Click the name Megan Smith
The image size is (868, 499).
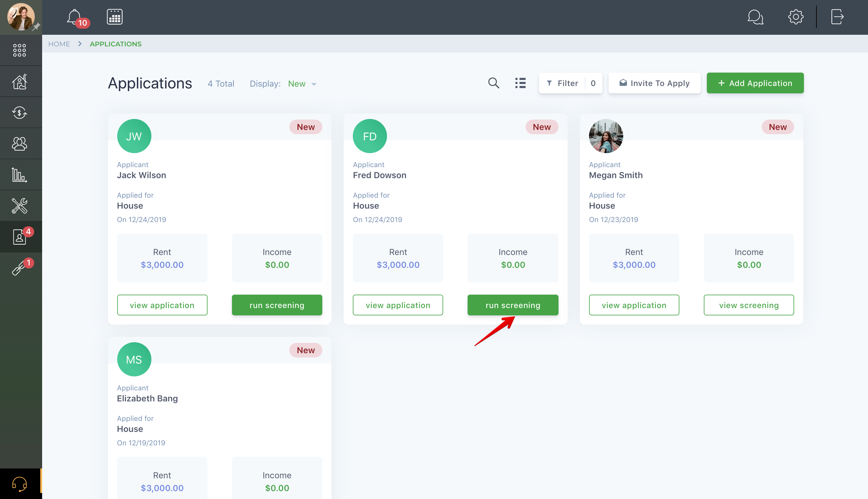[x=616, y=175]
